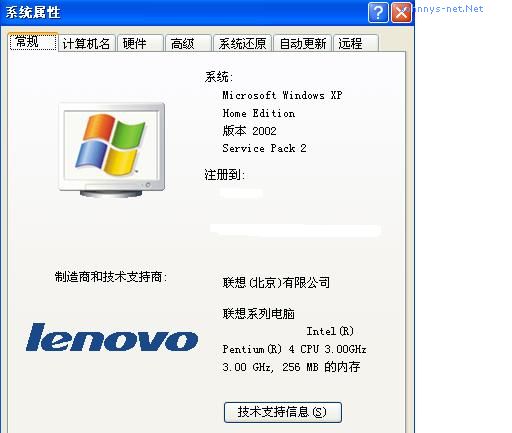Click the nnys-net.Net watermark text
This screenshot has height=433, width=512.
[447, 9]
